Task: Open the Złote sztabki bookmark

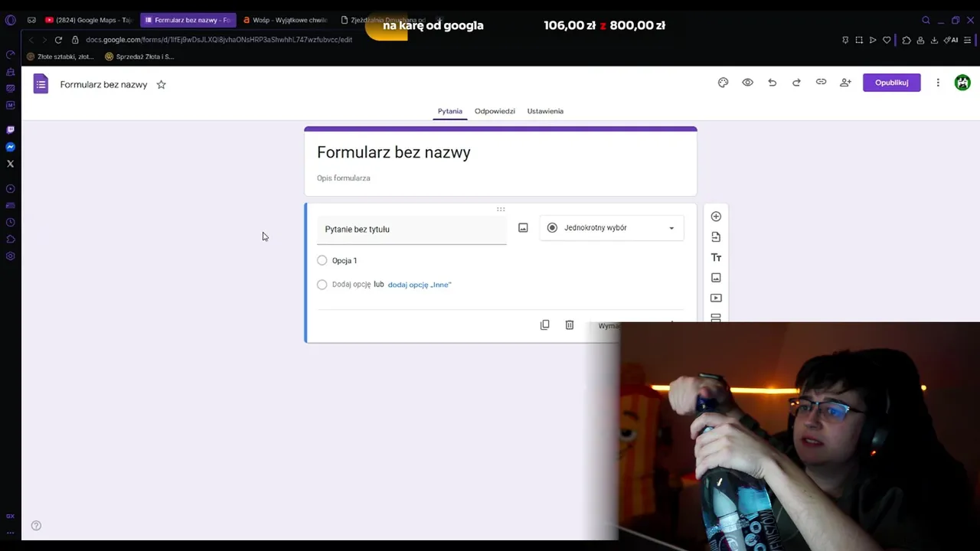Action: 60,57
